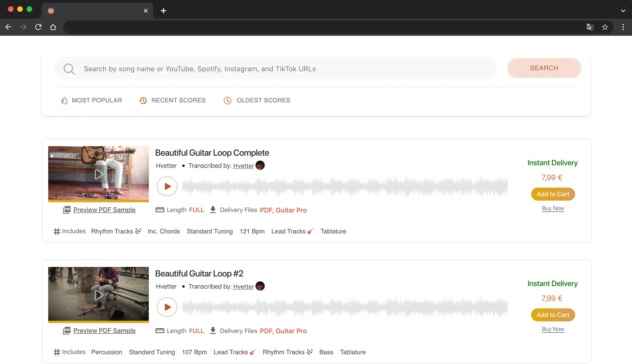This screenshot has width=632, height=364.
Task: Select the Recent Scores filter
Action: click(172, 100)
